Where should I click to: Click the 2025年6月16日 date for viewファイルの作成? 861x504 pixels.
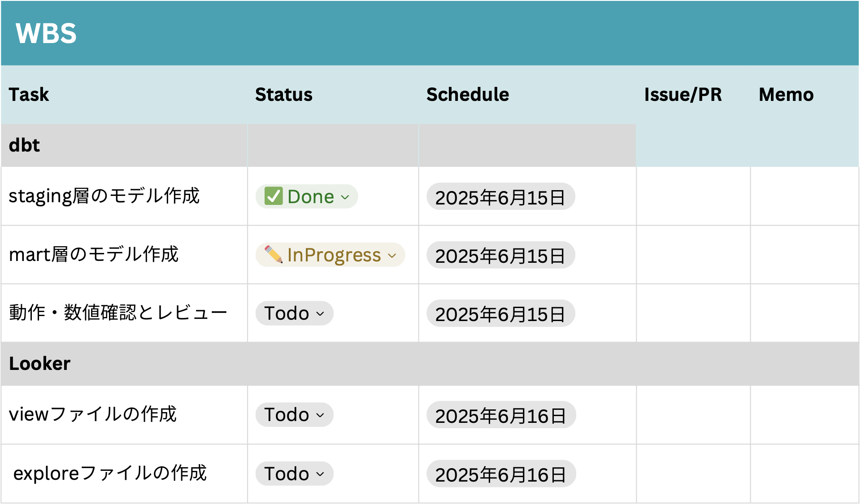tap(501, 415)
